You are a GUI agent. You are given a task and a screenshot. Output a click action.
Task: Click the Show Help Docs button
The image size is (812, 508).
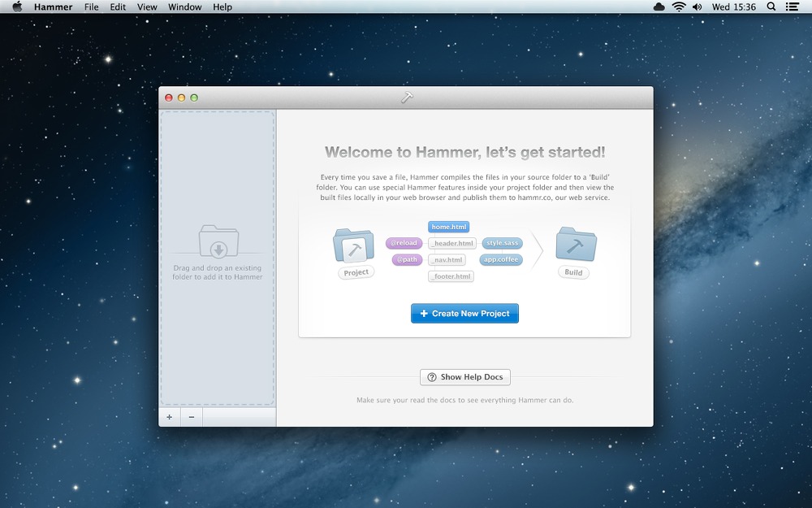pos(465,377)
